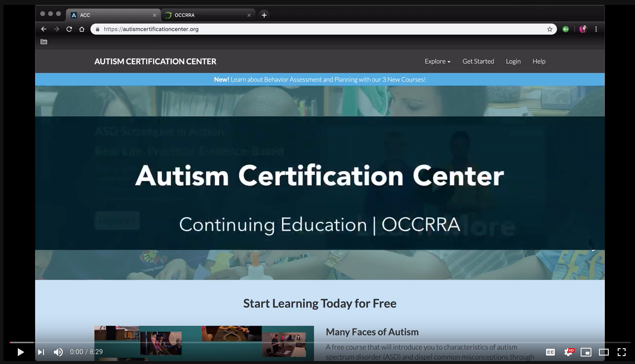635x364 pixels.
Task: Seek along the video progress bar
Action: click(319, 342)
